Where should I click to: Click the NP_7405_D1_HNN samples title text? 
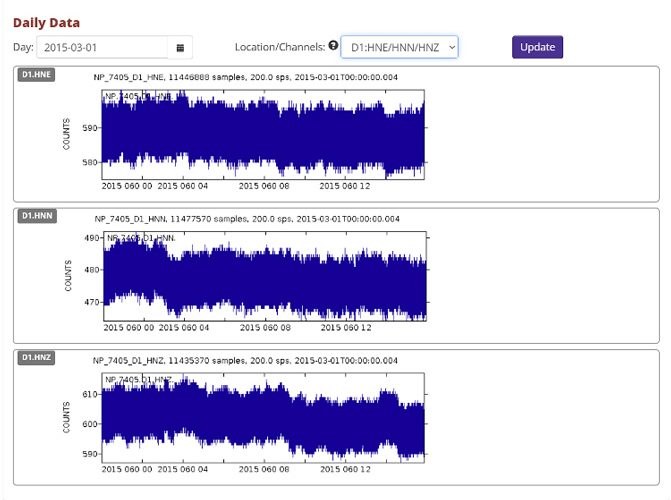(x=247, y=219)
